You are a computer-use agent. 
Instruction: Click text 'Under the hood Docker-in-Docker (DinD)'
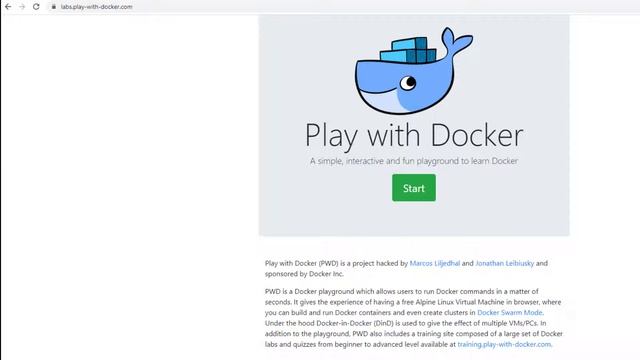(x=329, y=323)
